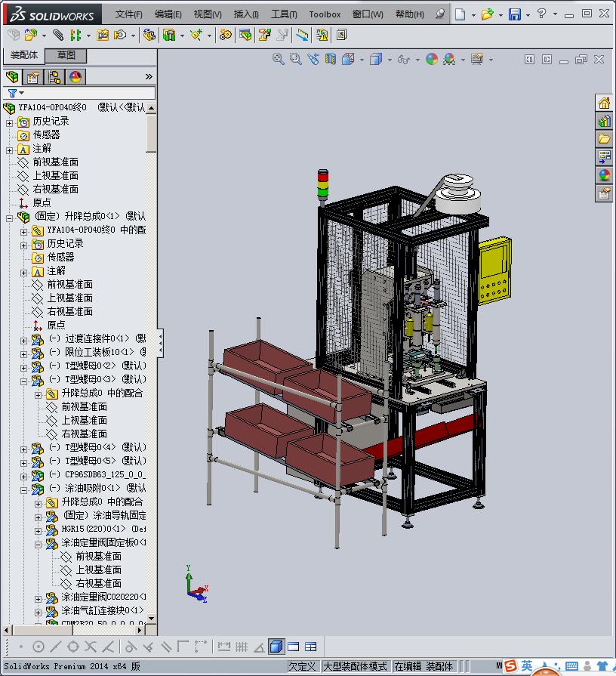Viewport: 616px width, 676px height.
Task: Click the View Settings monitor icon
Action: coord(477,59)
